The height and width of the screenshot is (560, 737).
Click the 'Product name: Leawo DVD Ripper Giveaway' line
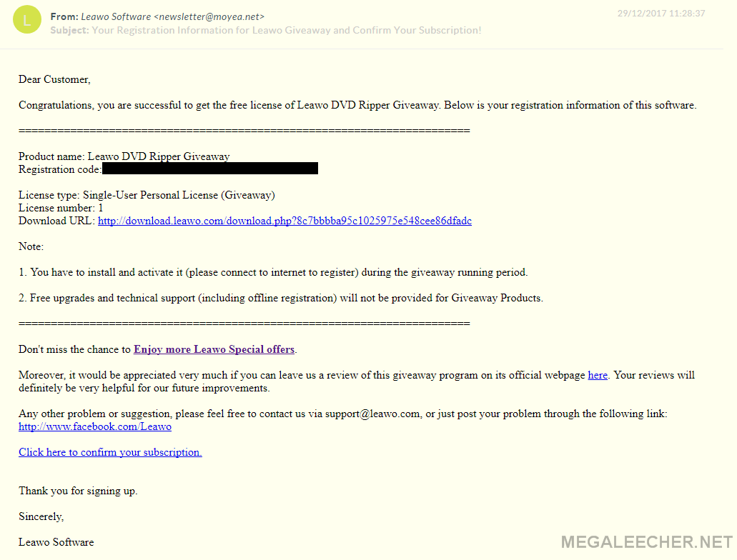(x=124, y=156)
